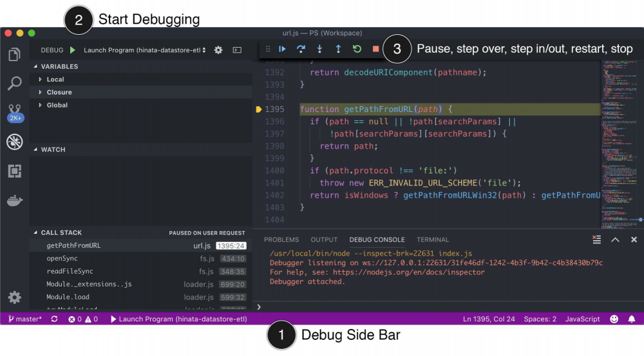Click Step Out in the debug toolbar
The width and height of the screenshot is (644, 356).
click(338, 49)
